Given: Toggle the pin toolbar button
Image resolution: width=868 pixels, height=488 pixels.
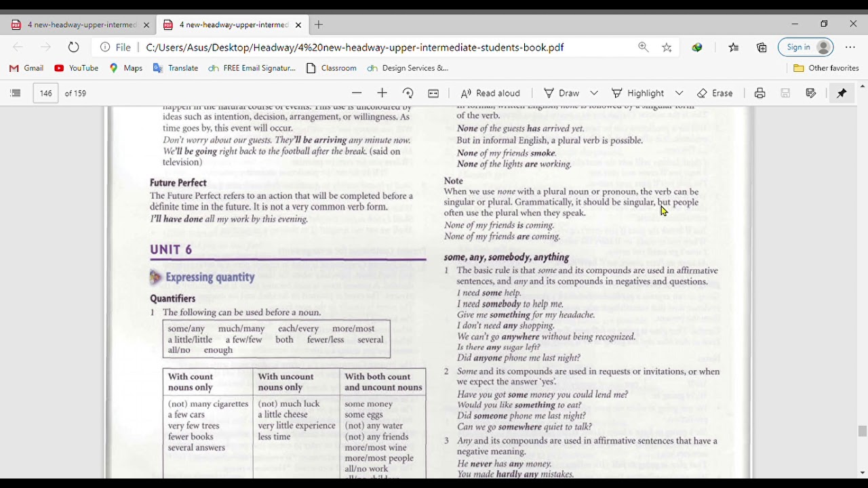Looking at the screenshot, I should (x=842, y=94).
